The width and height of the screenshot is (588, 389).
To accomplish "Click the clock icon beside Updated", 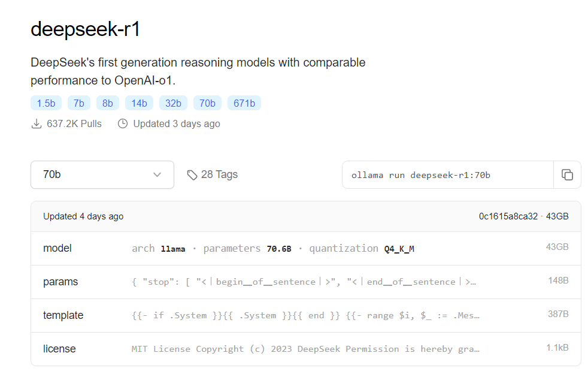I will [x=123, y=124].
